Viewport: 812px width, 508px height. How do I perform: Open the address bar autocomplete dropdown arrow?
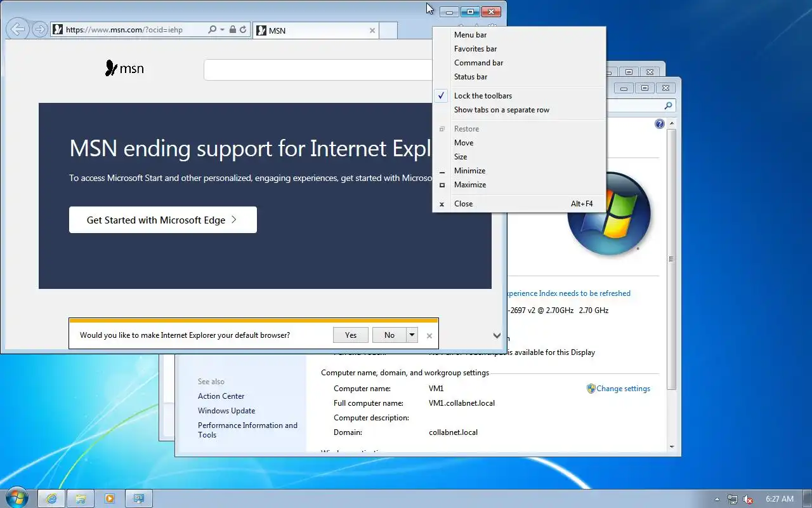coord(222,30)
